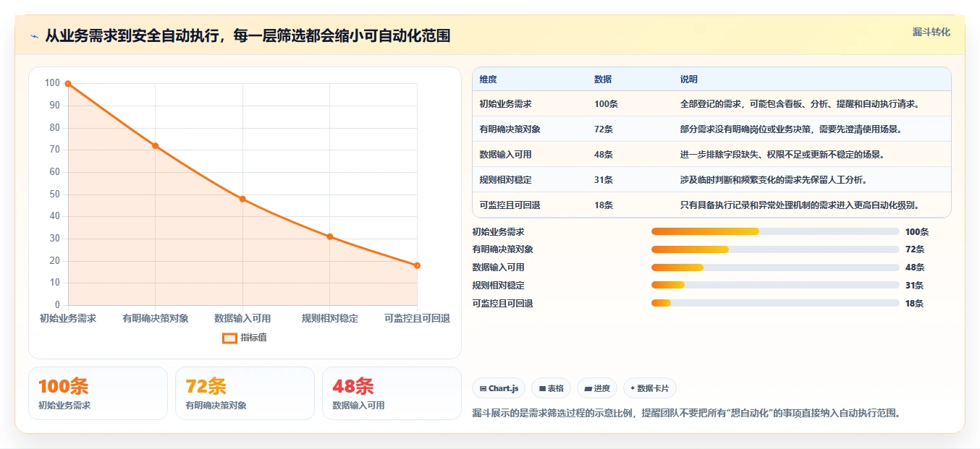
Task: Click the 31条 value beside the progress bar
Action: [915, 286]
